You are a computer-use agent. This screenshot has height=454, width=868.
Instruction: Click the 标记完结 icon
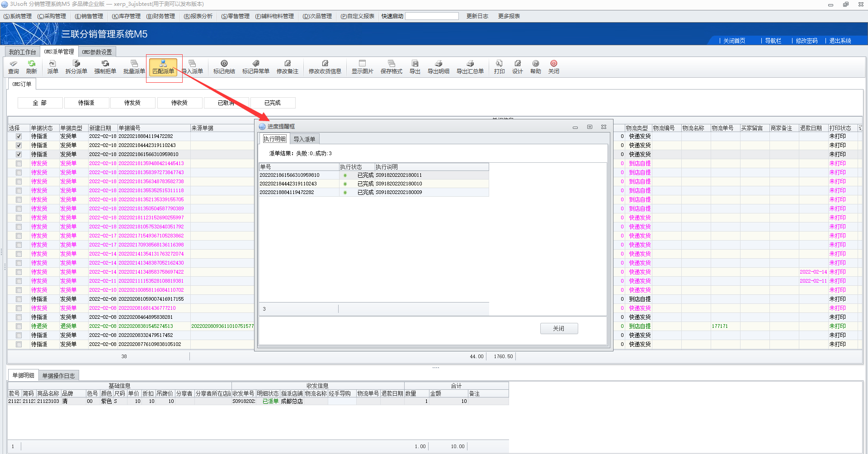[224, 67]
